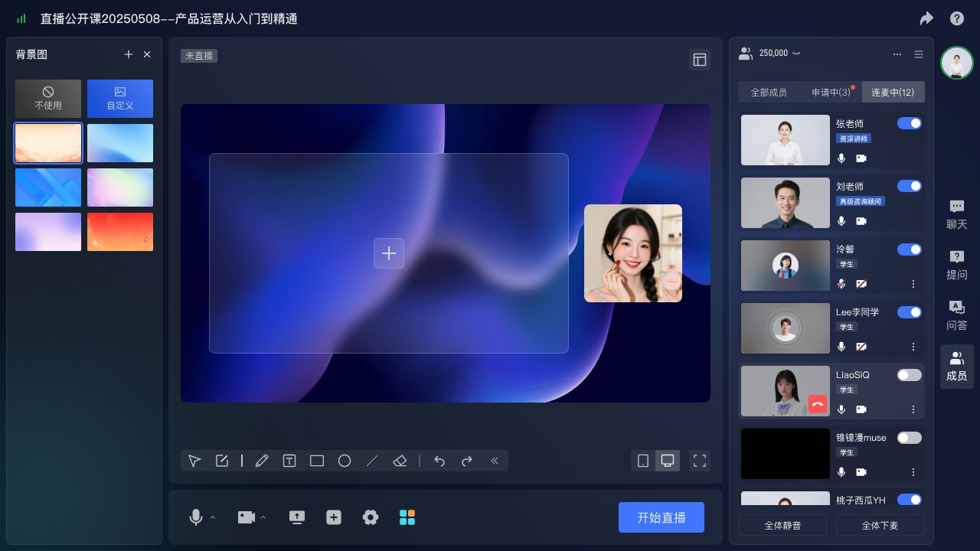Disable 刘老师's live switch
This screenshot has height=551, width=980.
pos(910,186)
